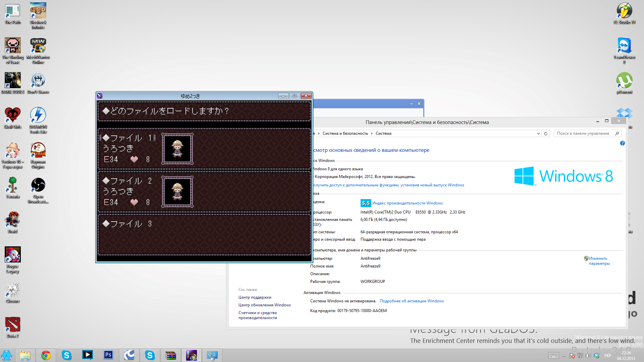Screen dimensions: 644x362
Task: Launch Touhou 10 desktop shortcut
Action: (x=13, y=155)
